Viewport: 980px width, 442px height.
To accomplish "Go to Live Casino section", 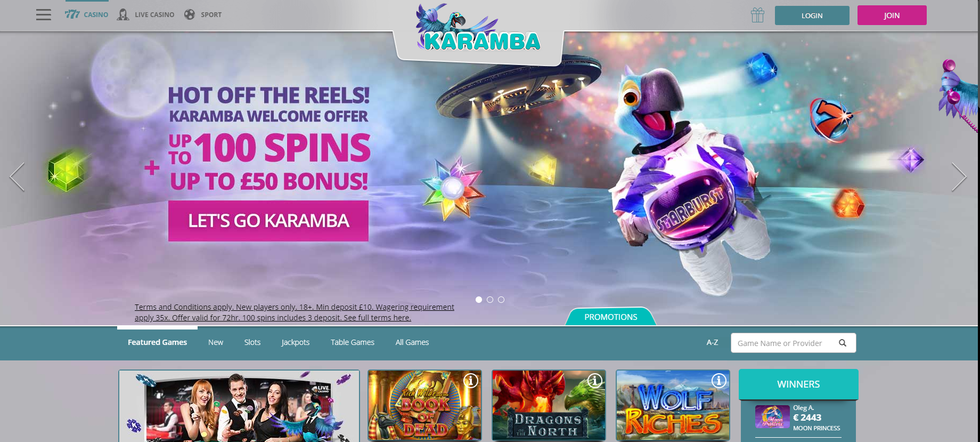I will point(146,15).
